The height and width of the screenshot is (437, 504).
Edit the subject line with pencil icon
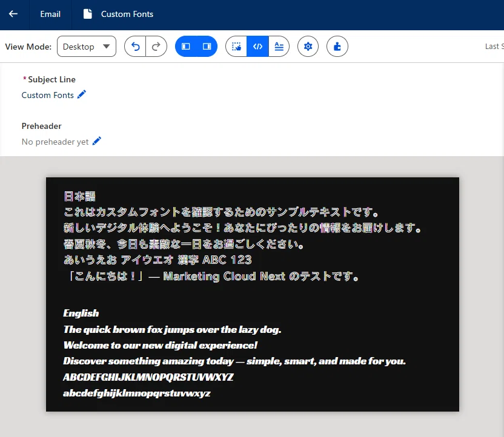coord(82,94)
